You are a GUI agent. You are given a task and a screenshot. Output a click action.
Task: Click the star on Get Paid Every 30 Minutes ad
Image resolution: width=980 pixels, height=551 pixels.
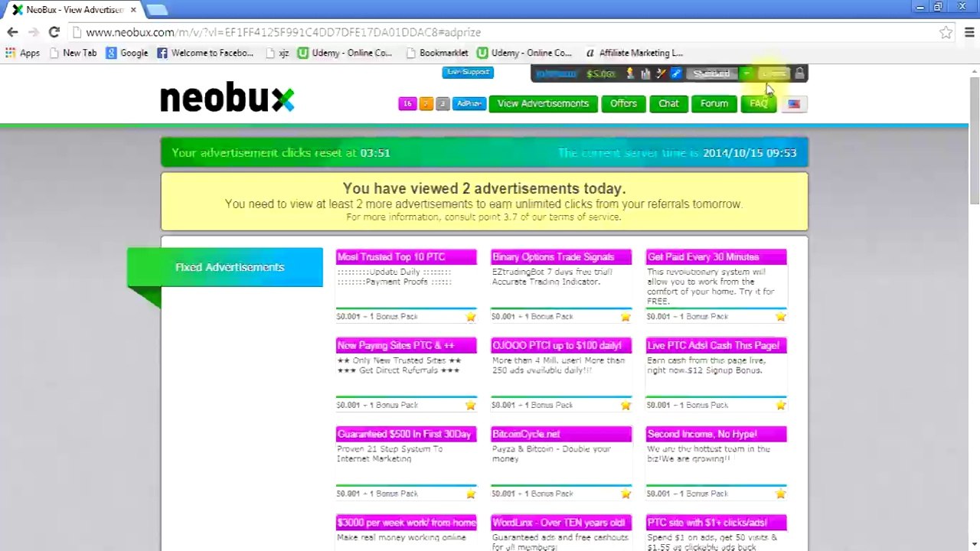pyautogui.click(x=780, y=316)
